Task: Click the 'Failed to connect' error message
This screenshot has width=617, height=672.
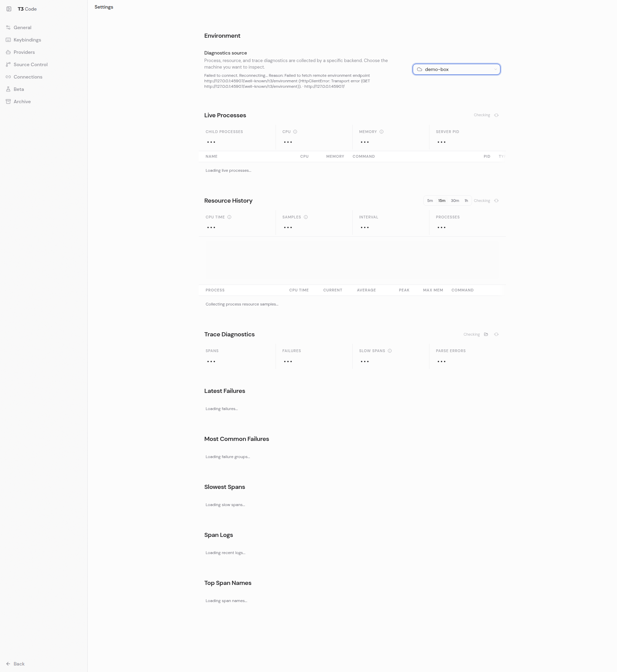Action: point(287,81)
